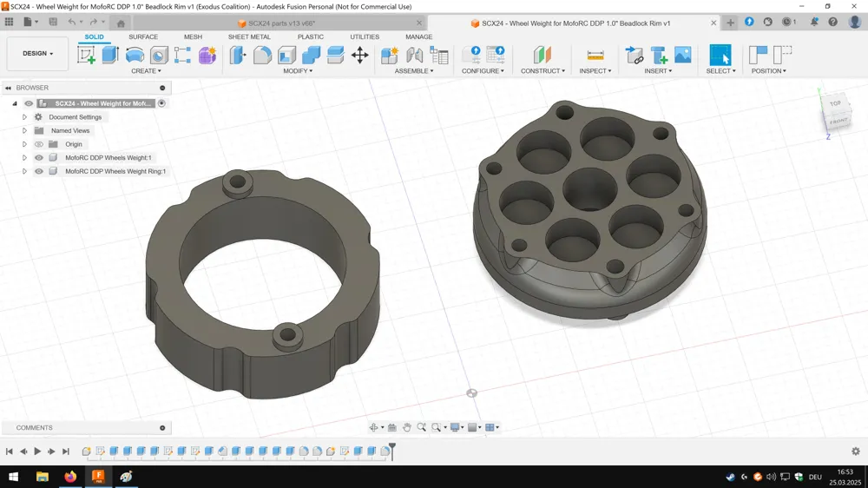The image size is (868, 488).
Task: Click the Revert Position icon
Action: click(782, 55)
